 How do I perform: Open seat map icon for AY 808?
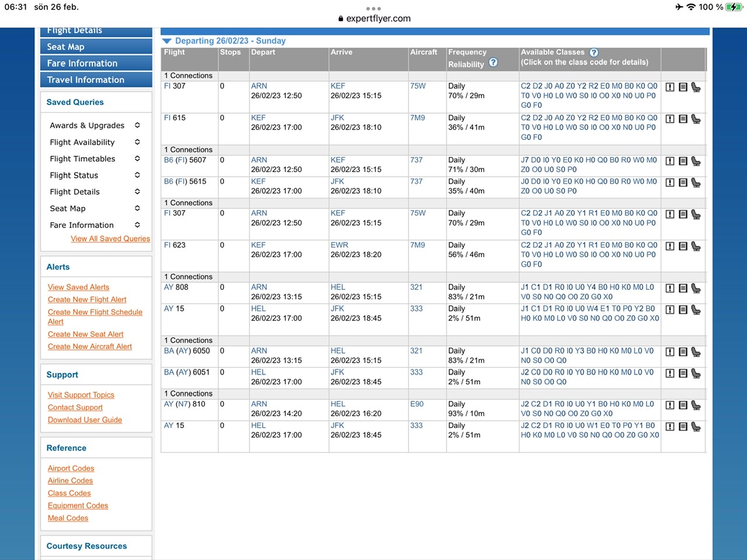696,289
